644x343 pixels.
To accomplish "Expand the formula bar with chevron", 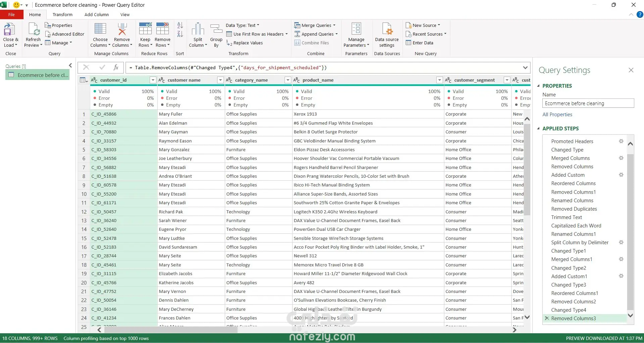I will pyautogui.click(x=525, y=68).
